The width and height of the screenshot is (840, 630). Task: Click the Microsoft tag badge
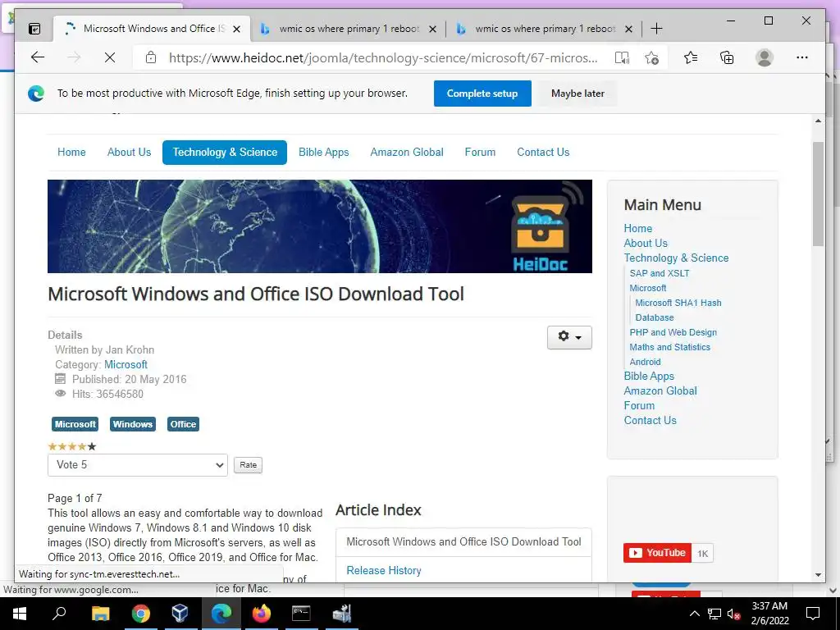point(75,424)
